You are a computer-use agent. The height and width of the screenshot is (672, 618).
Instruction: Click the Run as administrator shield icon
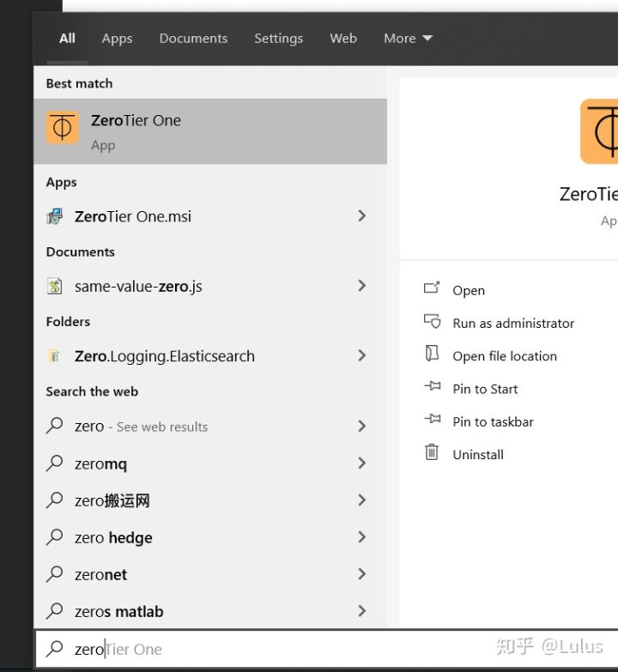click(432, 321)
